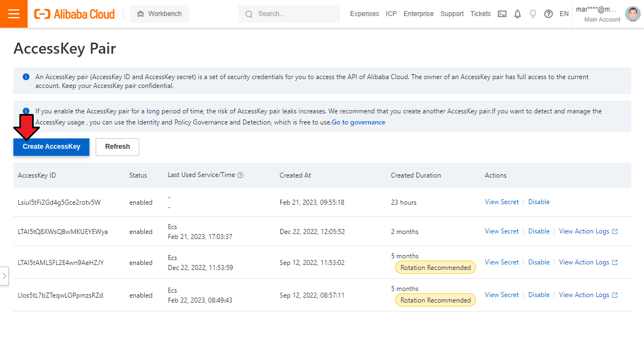Open the notifications bell

(517, 14)
